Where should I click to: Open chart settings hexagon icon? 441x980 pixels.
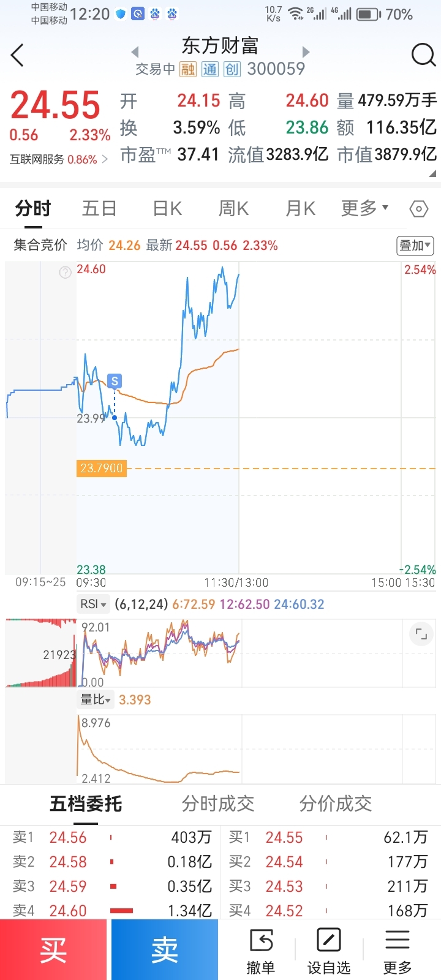(418, 209)
